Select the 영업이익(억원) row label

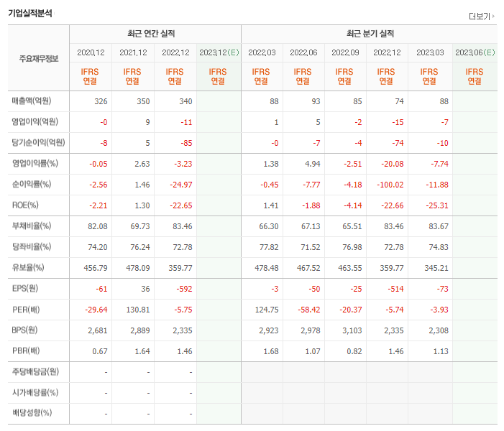(x=35, y=121)
